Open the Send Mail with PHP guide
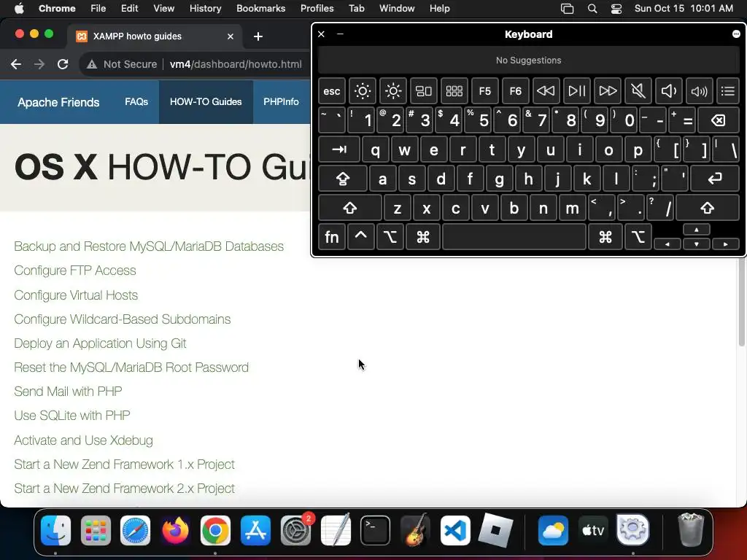 [x=68, y=392]
